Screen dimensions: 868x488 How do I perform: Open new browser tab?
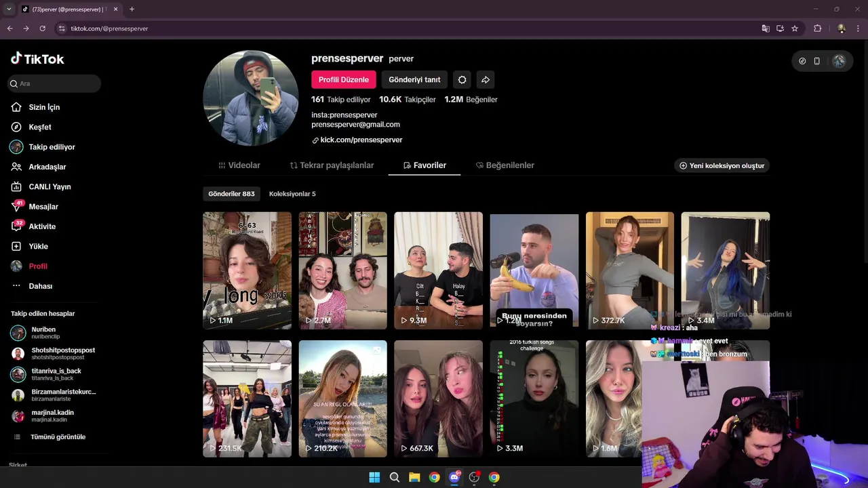point(132,9)
